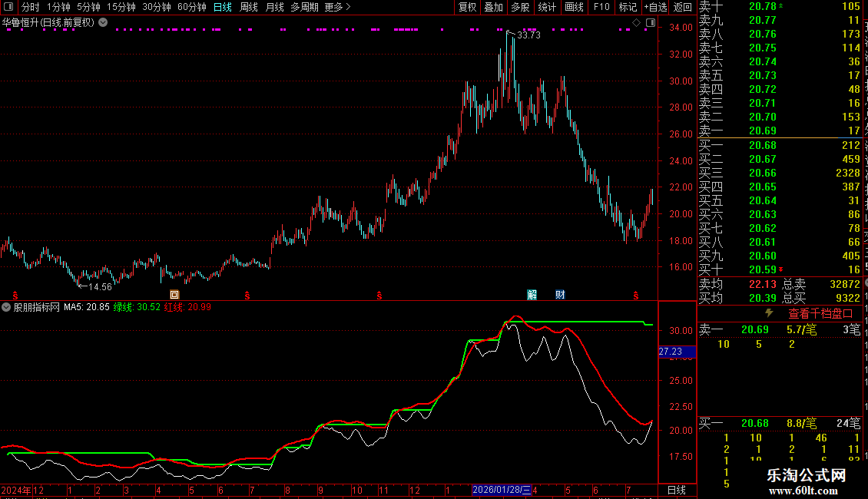This screenshot has width=868, height=499.
Task: Click the up arrow beside 卖十 price
Action: point(781,5)
